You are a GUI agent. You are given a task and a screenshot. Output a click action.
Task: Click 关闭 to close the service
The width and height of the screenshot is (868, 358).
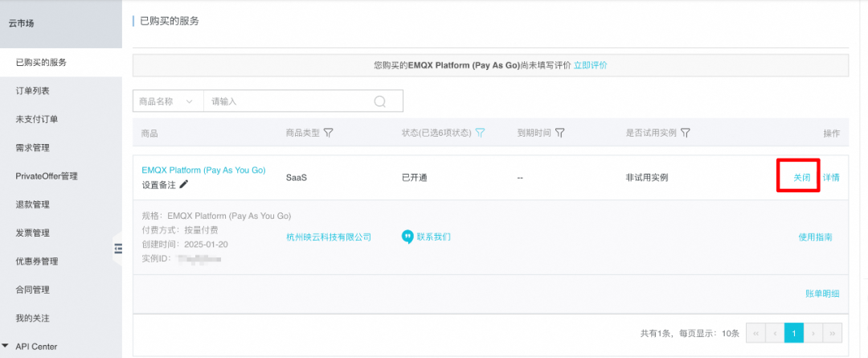click(801, 178)
